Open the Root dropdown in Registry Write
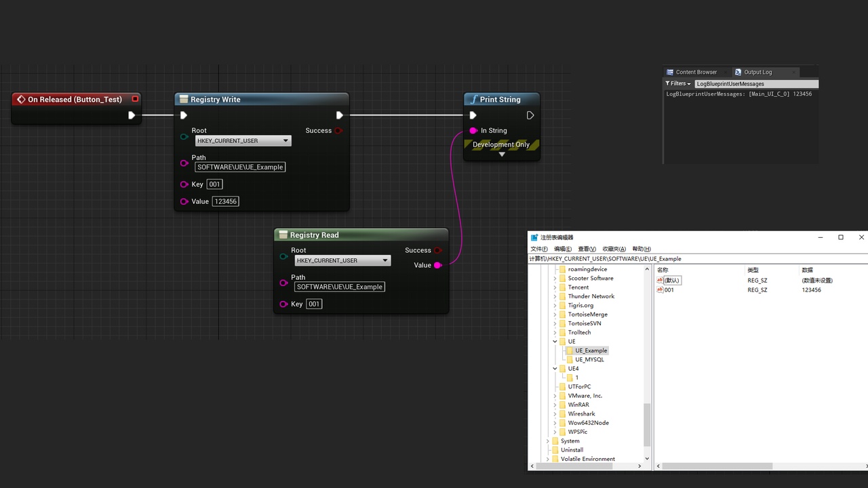 pos(243,141)
